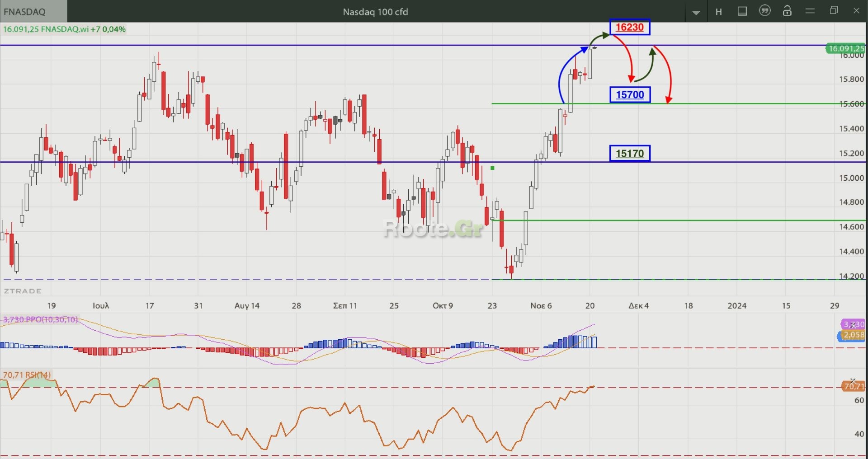The width and height of the screenshot is (868, 459).
Task: Click the ZTRADE logo
Action: click(23, 291)
